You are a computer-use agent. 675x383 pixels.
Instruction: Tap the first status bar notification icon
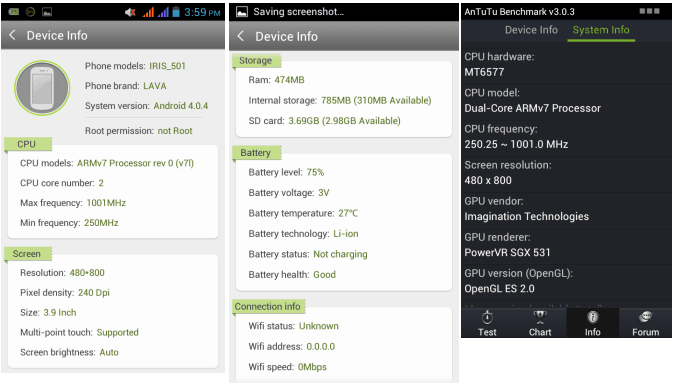pos(14,12)
